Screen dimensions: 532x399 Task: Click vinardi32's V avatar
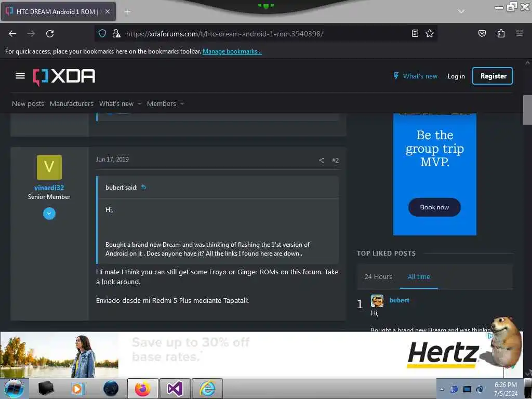pyautogui.click(x=49, y=167)
